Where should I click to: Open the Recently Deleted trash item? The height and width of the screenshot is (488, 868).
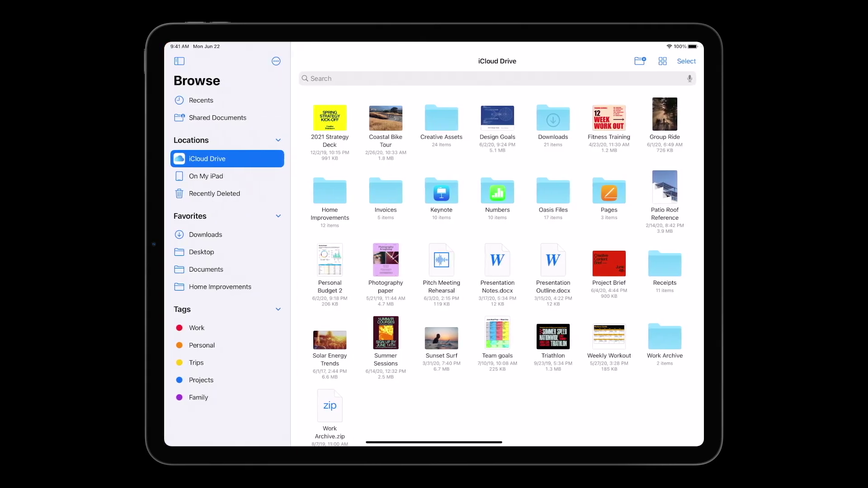pos(214,193)
